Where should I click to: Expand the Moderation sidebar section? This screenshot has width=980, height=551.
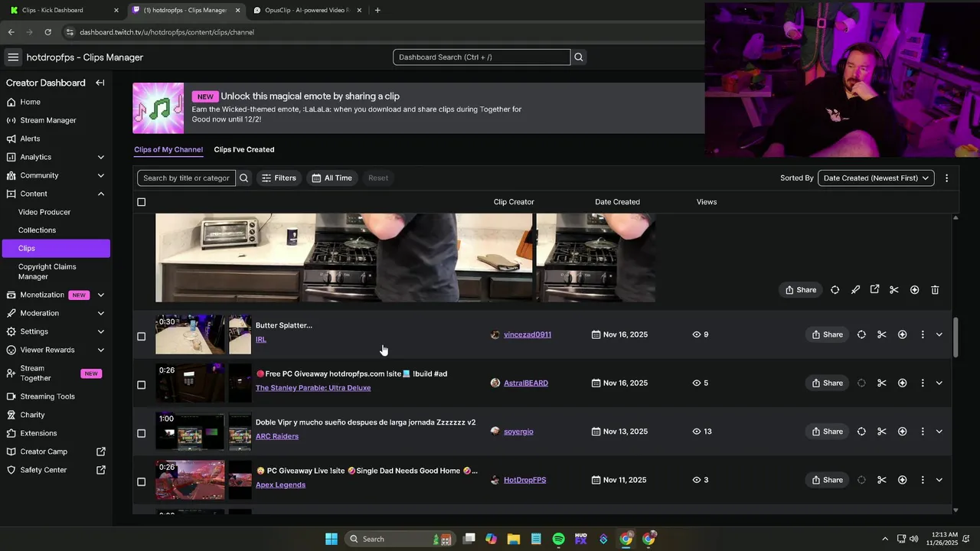[x=100, y=313]
